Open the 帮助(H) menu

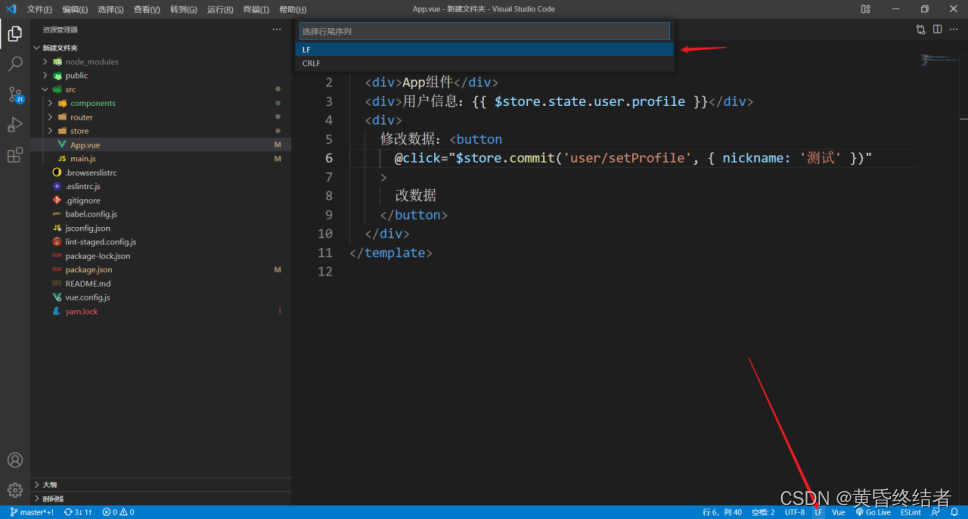(293, 9)
